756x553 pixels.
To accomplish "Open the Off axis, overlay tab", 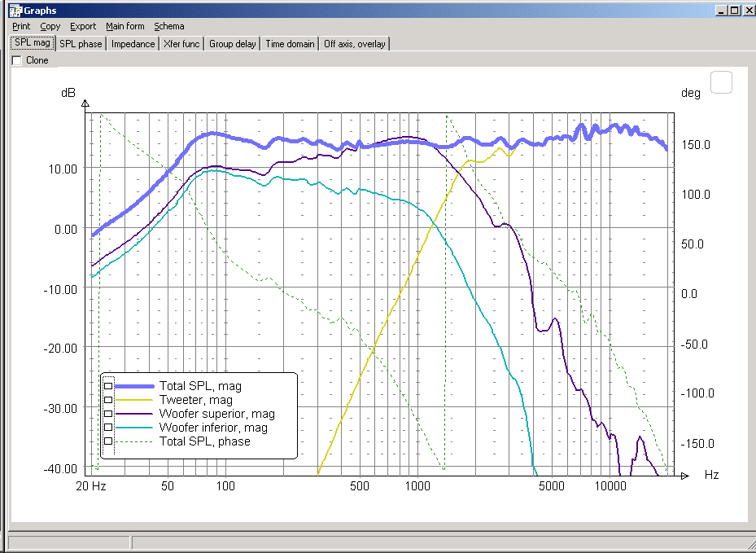I will tap(354, 44).
